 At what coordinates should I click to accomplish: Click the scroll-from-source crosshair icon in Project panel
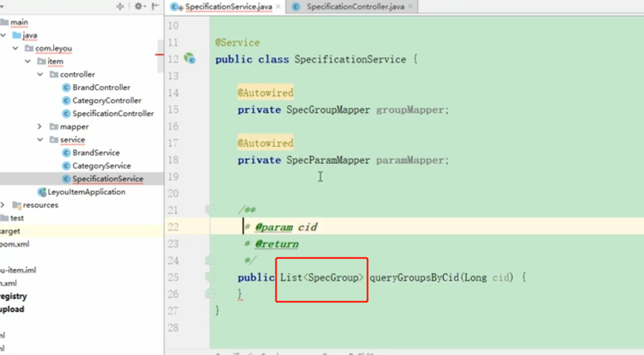(120, 6)
